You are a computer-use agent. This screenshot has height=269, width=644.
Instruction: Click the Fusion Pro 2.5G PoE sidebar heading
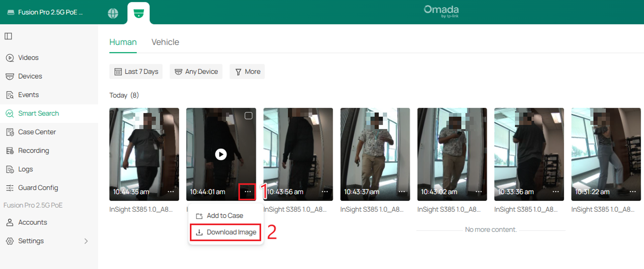[33, 205]
